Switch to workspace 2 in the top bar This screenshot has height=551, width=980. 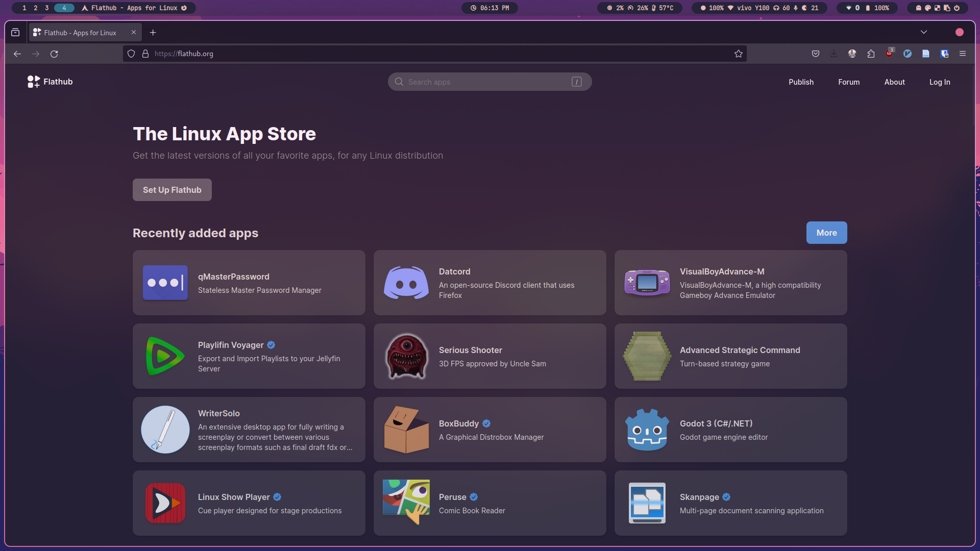(36, 8)
